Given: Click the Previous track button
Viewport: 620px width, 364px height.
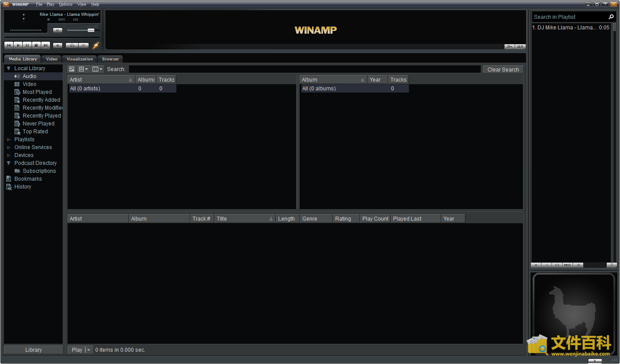Looking at the screenshot, I should [x=8, y=45].
